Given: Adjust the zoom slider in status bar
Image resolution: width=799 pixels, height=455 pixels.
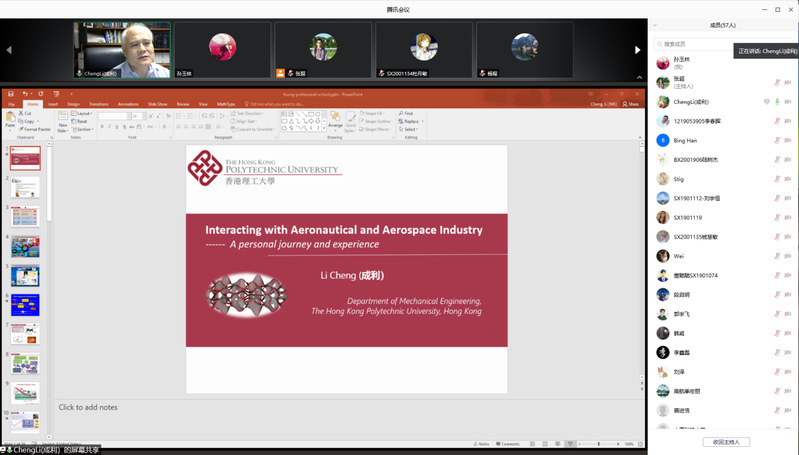Looking at the screenshot, I should (x=599, y=443).
